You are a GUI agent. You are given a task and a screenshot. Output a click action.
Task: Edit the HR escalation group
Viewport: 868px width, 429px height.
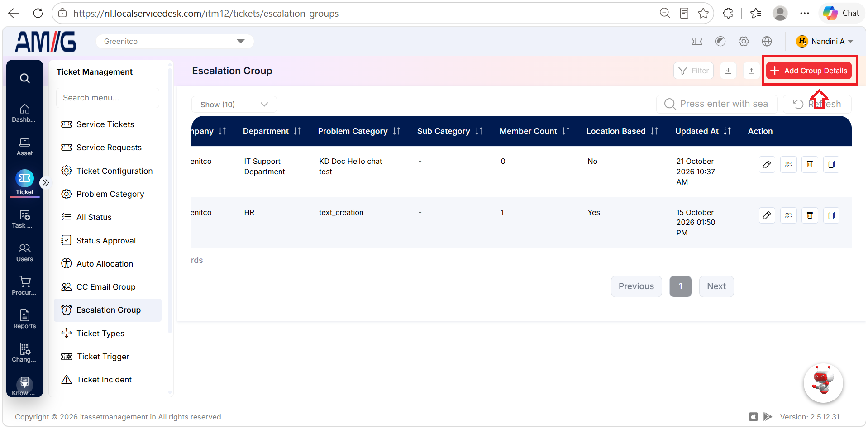(767, 215)
